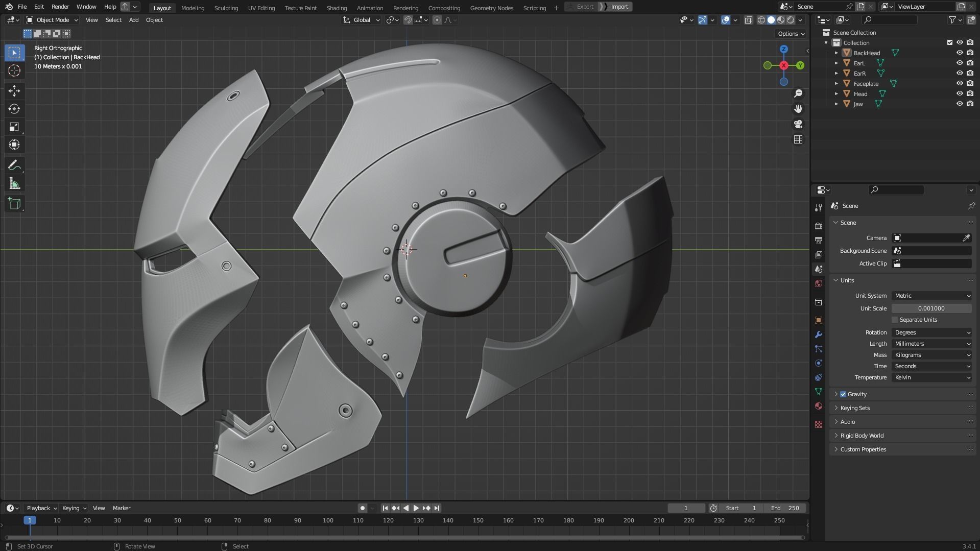Open the Render properties tab icon
Image resolution: width=980 pixels, height=551 pixels.
click(x=819, y=226)
